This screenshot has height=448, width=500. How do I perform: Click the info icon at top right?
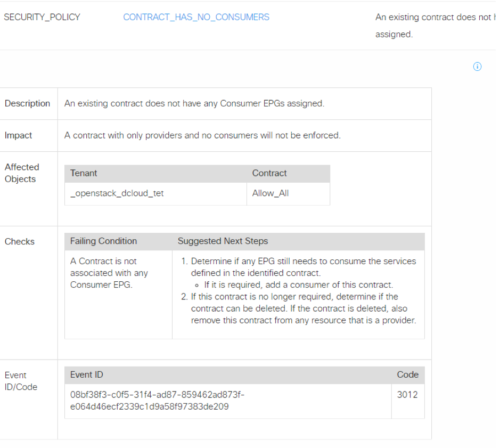tap(477, 67)
